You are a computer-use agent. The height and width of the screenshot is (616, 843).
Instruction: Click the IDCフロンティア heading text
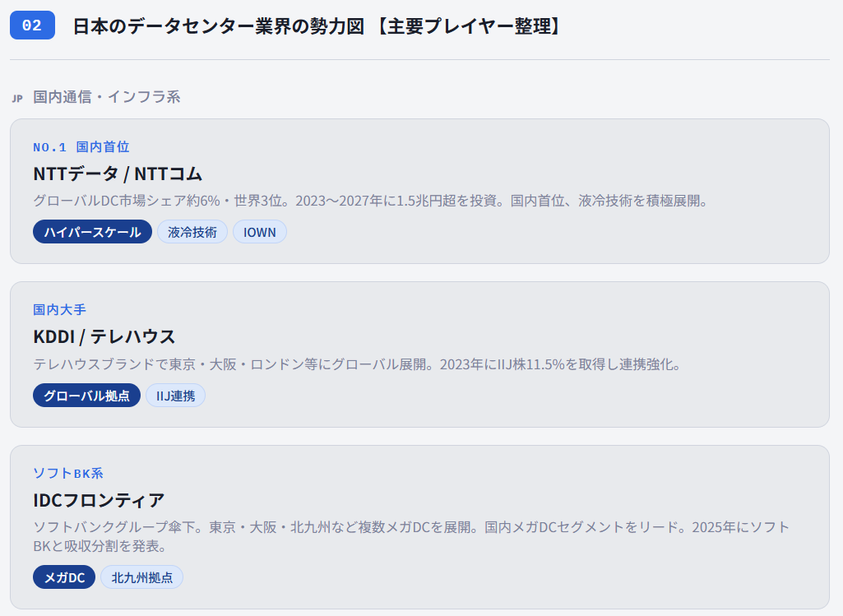98,499
